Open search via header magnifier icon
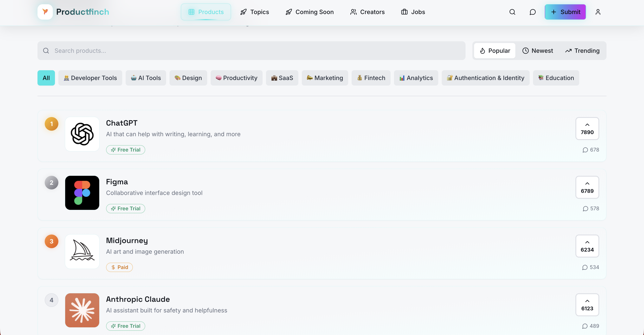The width and height of the screenshot is (644, 335). click(x=512, y=12)
